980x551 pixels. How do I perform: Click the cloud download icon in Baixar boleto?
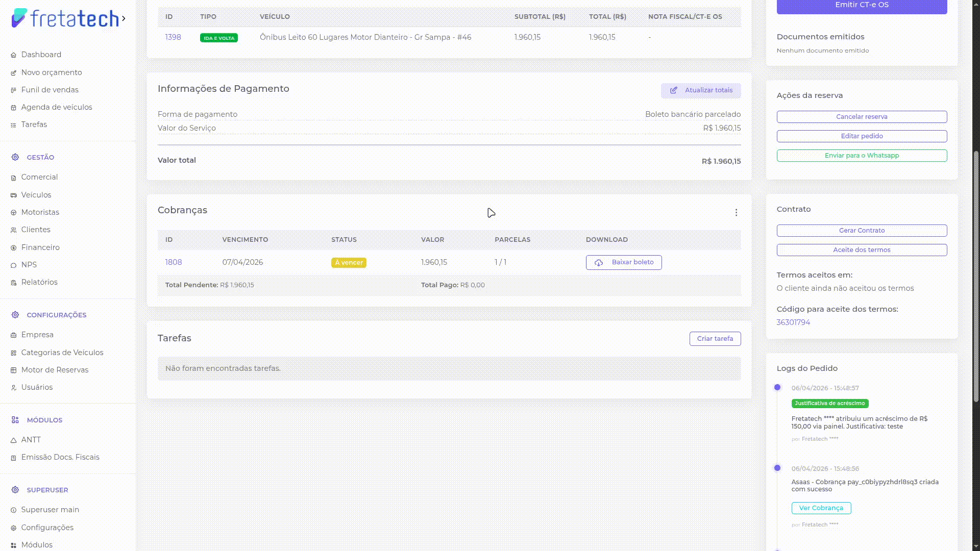[x=599, y=263]
